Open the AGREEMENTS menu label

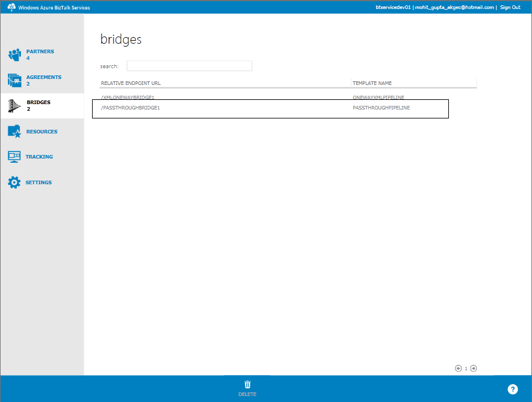(44, 77)
